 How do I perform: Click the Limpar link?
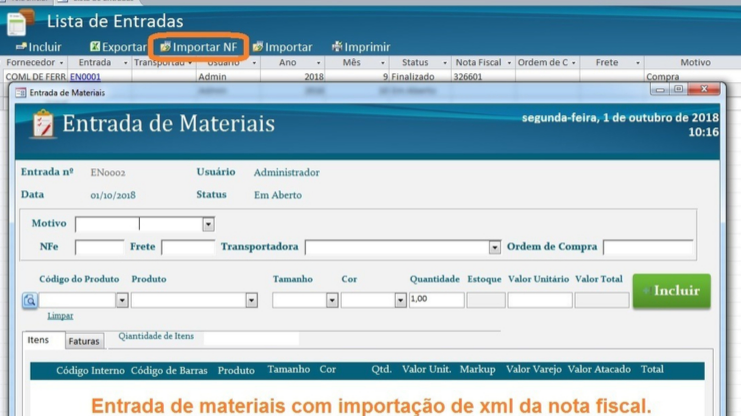pos(60,316)
